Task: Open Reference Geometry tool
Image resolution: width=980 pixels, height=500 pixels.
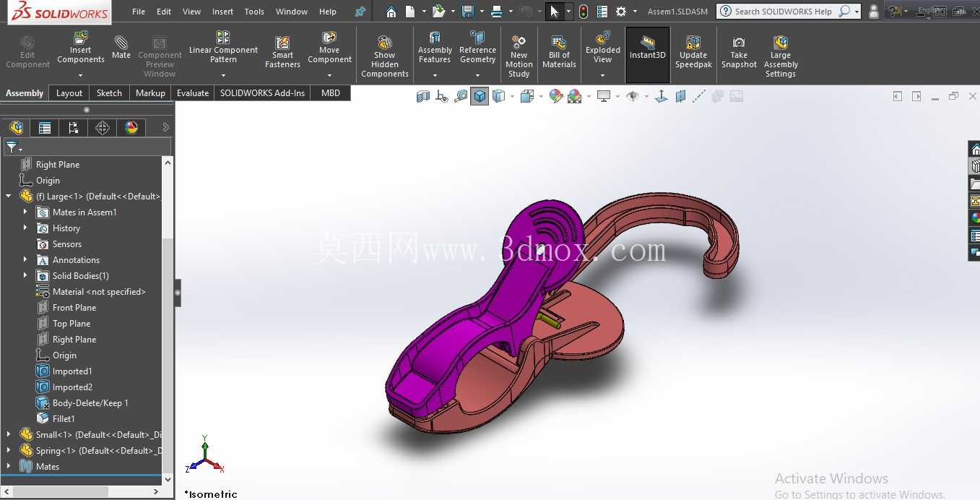Action: click(477, 48)
